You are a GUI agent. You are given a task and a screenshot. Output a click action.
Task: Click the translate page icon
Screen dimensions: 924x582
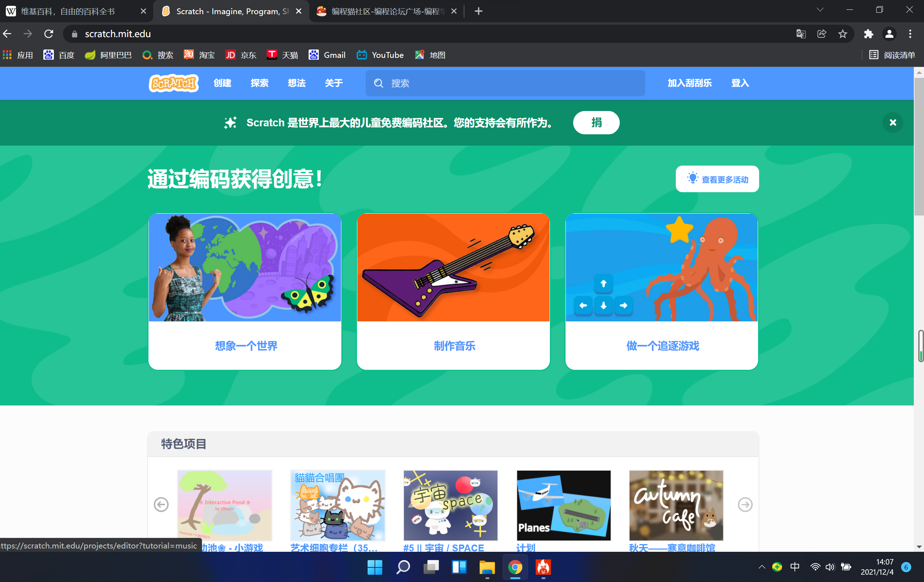[800, 34]
